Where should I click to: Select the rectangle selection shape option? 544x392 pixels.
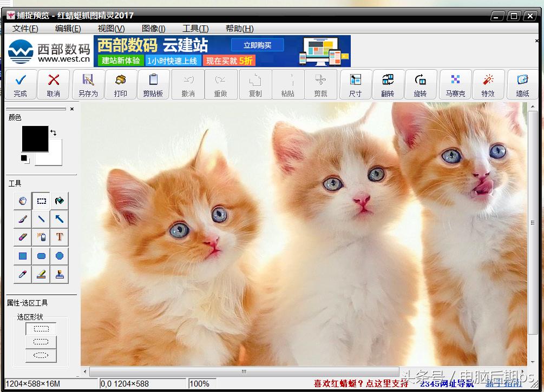[x=41, y=328]
